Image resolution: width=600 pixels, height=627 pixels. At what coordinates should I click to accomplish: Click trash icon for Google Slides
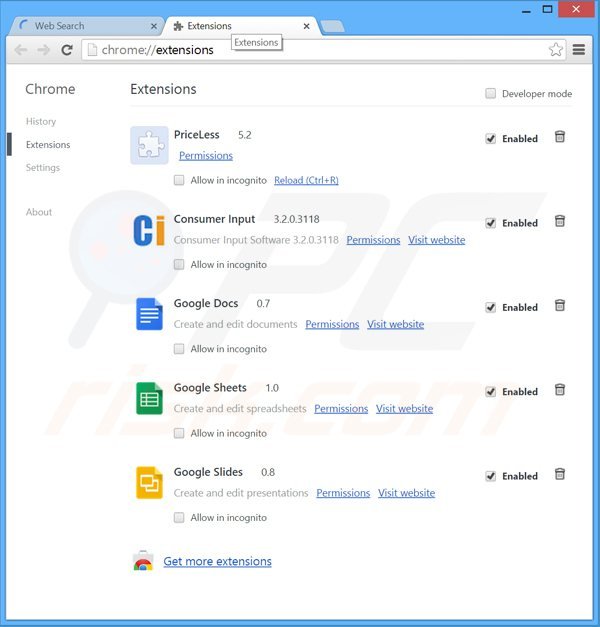tap(560, 474)
